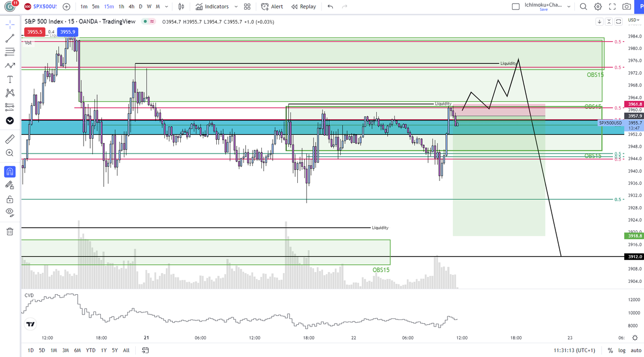This screenshot has height=357, width=644.
Task: Select the M monthly timeframe
Action: pyautogui.click(x=158, y=7)
